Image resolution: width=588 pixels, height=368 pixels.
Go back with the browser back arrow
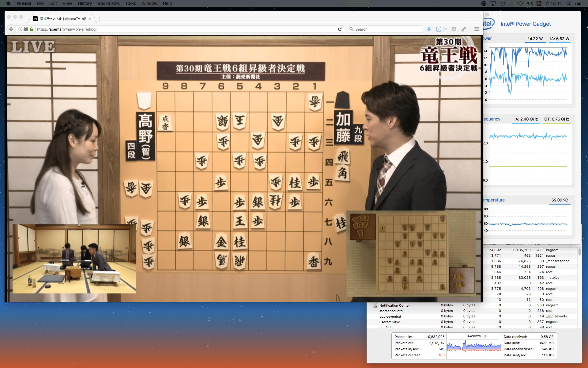point(11,29)
